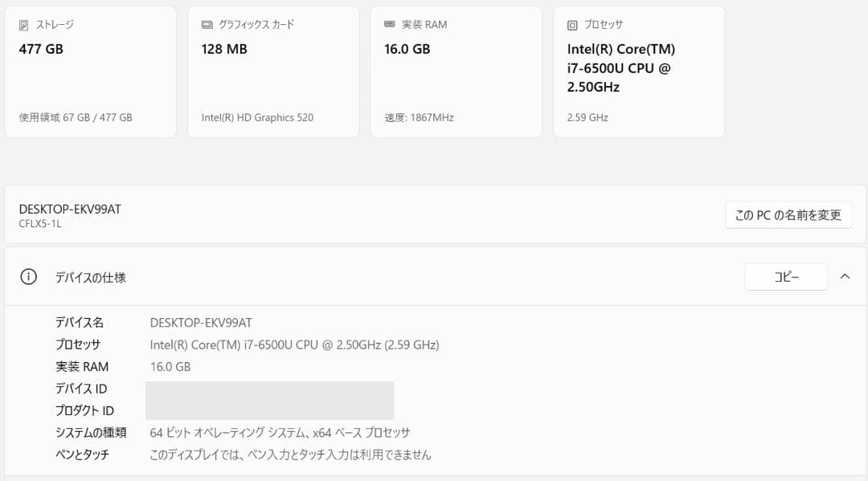The width and height of the screenshot is (868, 481).
Task: Click the デバイス名 value DESKTOP-EKV99AT
Action: (201, 323)
